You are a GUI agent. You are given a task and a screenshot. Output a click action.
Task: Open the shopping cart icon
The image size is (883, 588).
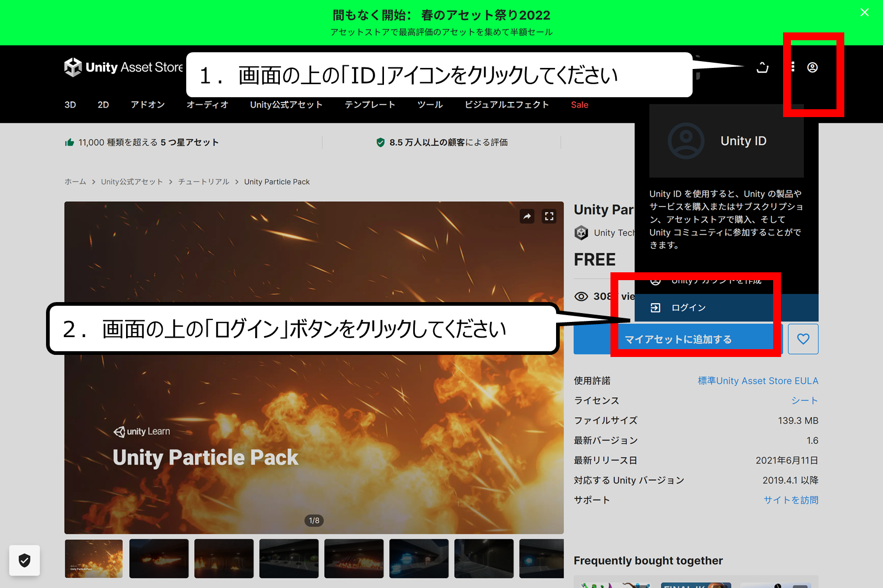point(763,67)
